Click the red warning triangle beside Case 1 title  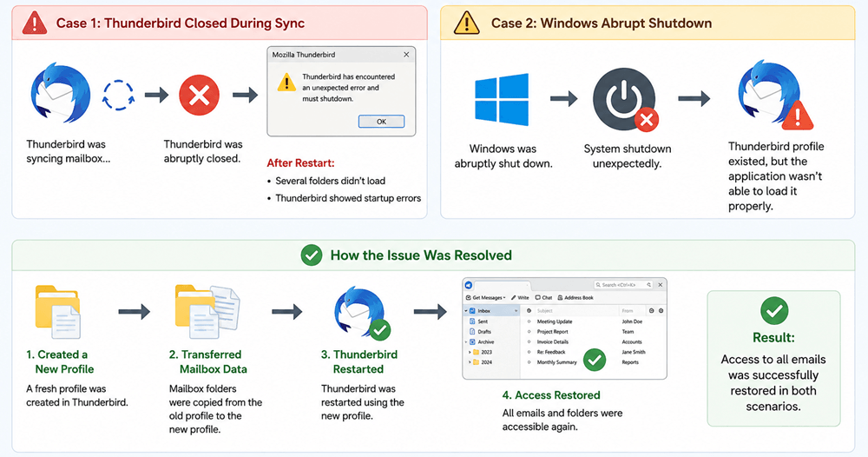pyautogui.click(x=35, y=23)
